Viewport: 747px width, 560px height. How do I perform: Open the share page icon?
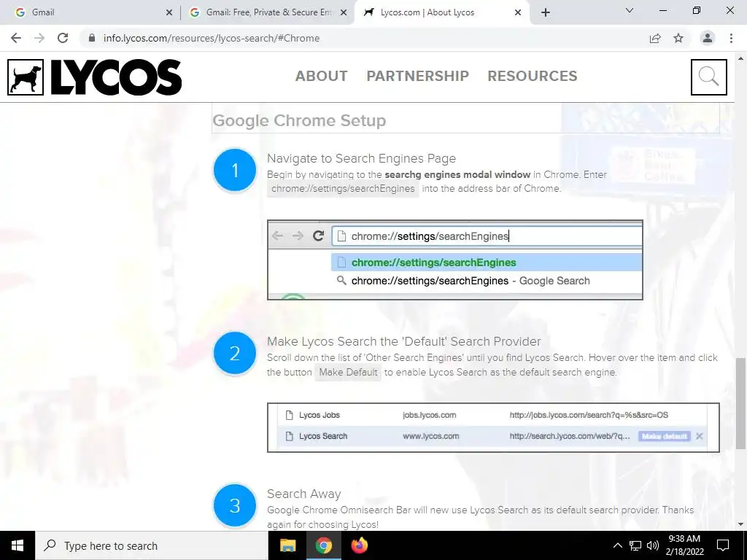click(655, 38)
